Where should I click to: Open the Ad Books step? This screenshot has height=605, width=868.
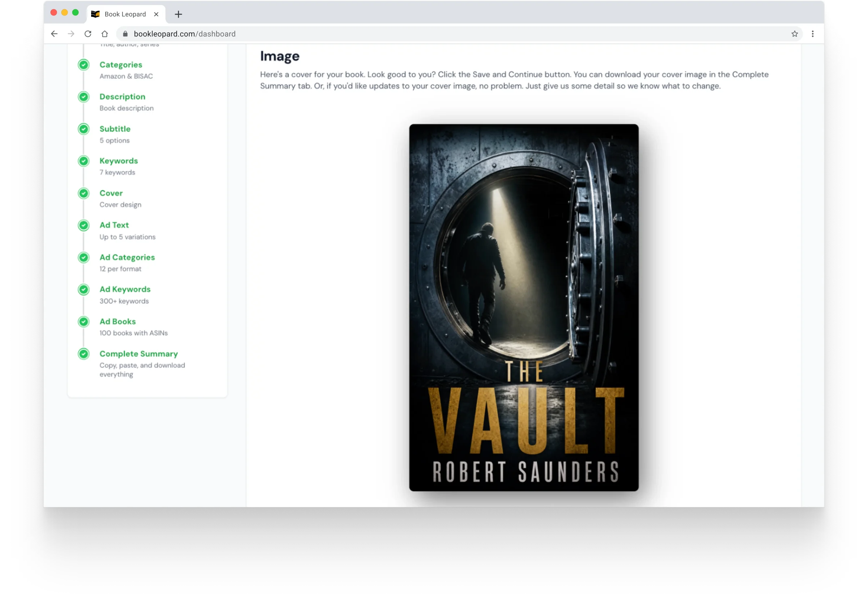tap(118, 321)
